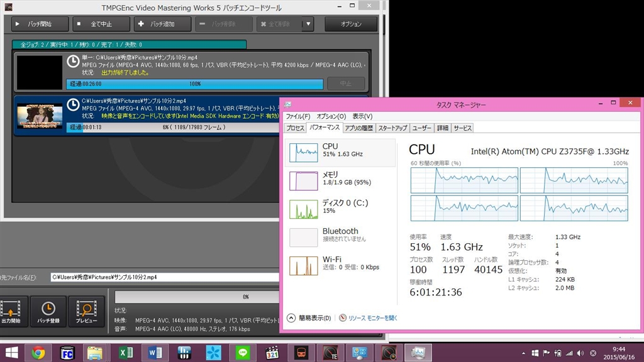The width and height of the screenshot is (644, 362).
Task: Click the バッチ登録 clock icon button
Action: [x=48, y=312]
